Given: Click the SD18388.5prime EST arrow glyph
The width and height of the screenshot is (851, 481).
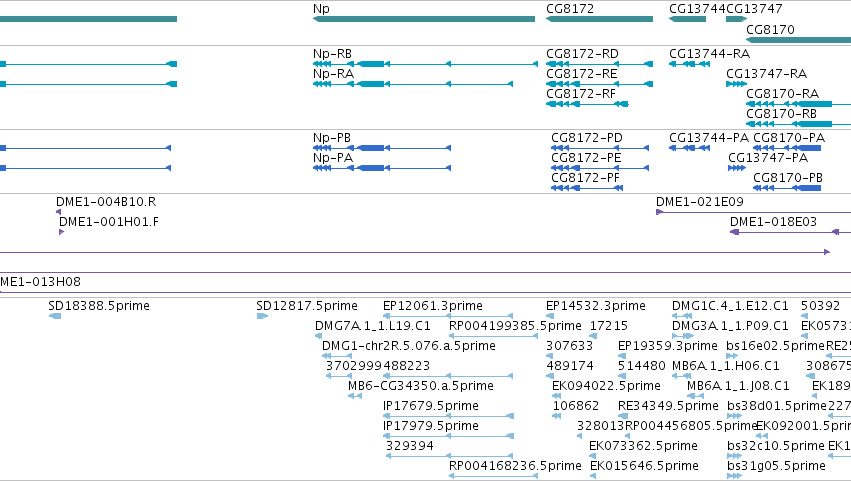Looking at the screenshot, I should pos(55,316).
